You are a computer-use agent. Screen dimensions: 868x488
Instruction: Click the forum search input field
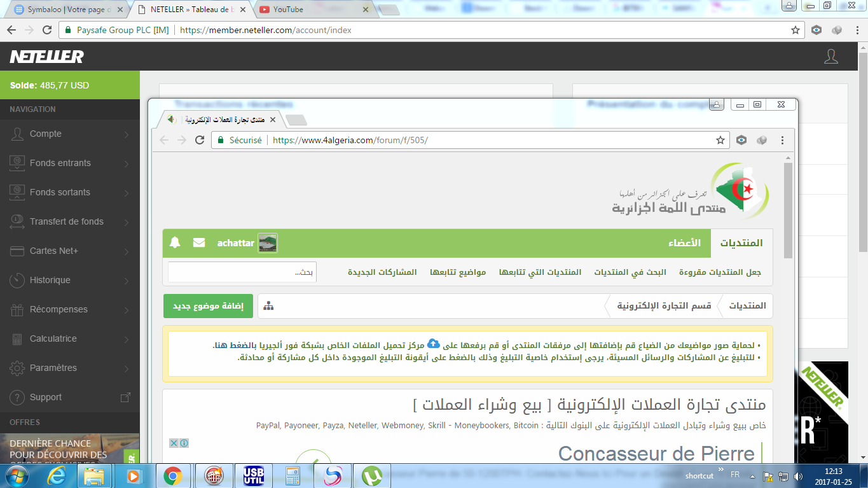click(x=242, y=272)
